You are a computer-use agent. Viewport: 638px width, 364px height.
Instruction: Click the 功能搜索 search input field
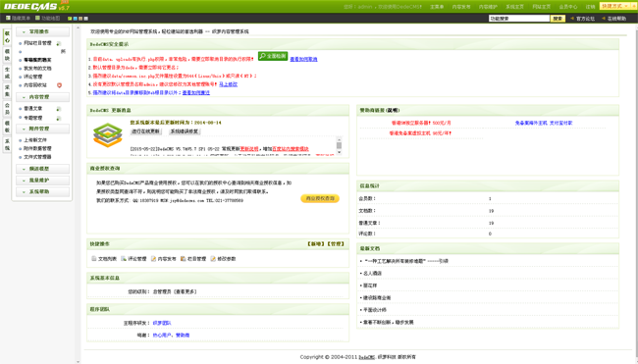click(519, 19)
